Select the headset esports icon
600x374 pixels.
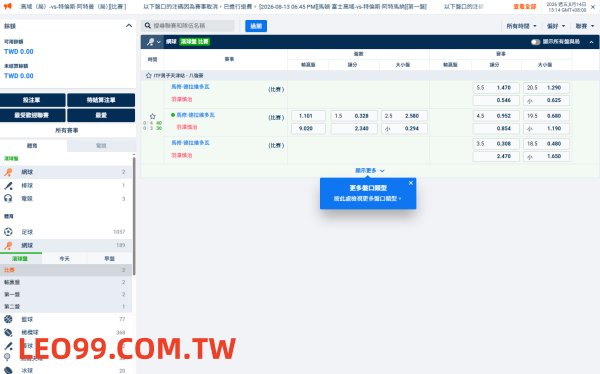(8, 198)
